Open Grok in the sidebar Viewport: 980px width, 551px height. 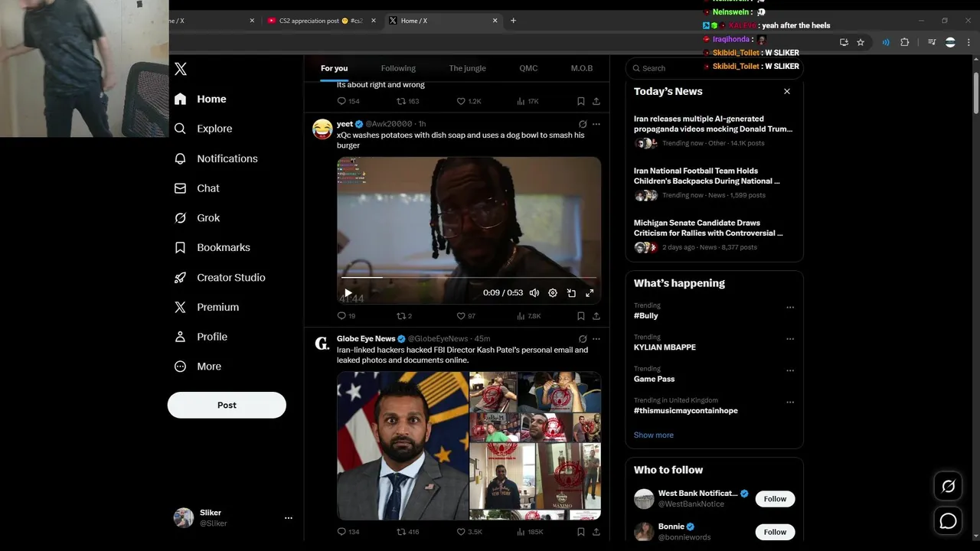click(x=198, y=218)
